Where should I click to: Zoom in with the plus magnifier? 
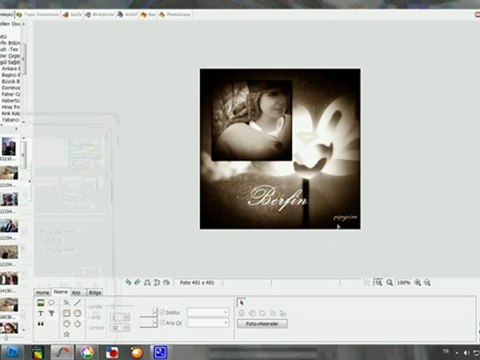tap(417, 282)
